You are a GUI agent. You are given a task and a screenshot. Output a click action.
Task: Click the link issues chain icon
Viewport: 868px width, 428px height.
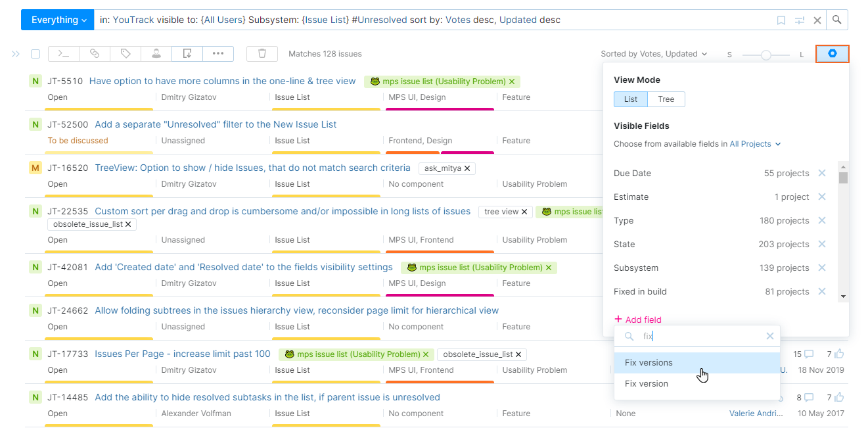[x=95, y=54]
